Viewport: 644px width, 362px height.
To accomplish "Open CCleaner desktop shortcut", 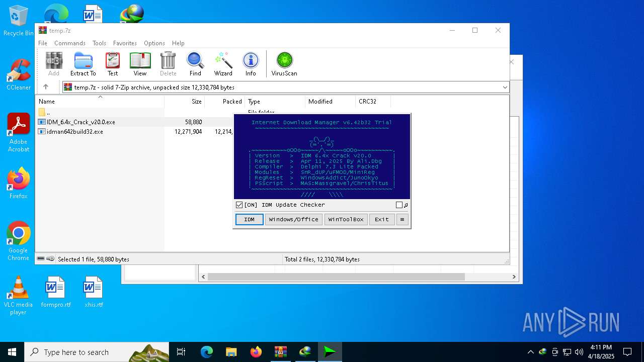I will [x=19, y=75].
